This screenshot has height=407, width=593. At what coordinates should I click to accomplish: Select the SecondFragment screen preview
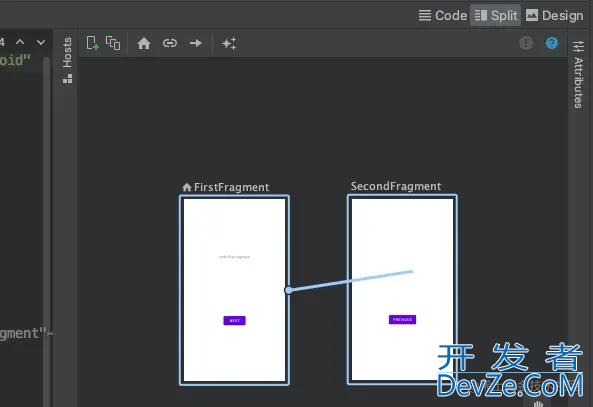tap(402, 289)
